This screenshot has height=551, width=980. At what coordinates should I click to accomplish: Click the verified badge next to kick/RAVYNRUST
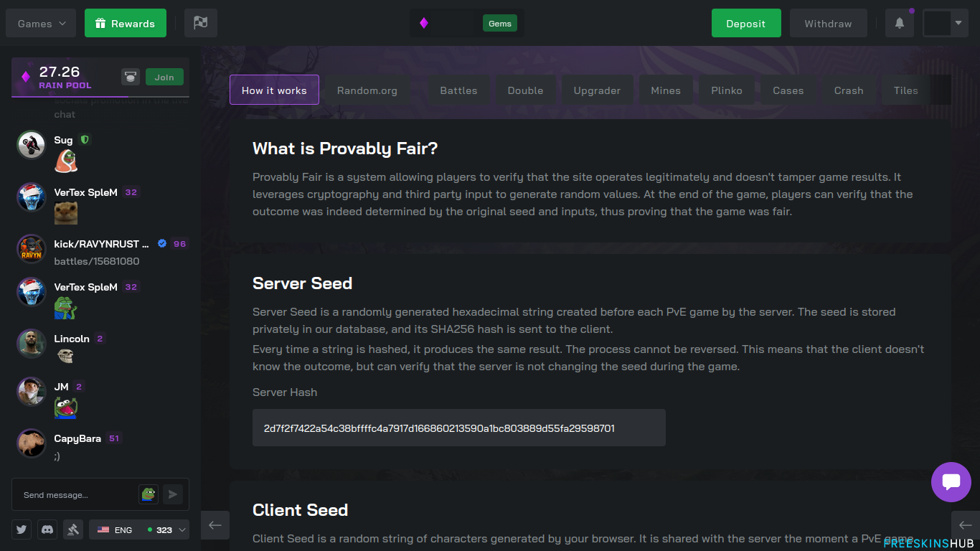coord(162,243)
